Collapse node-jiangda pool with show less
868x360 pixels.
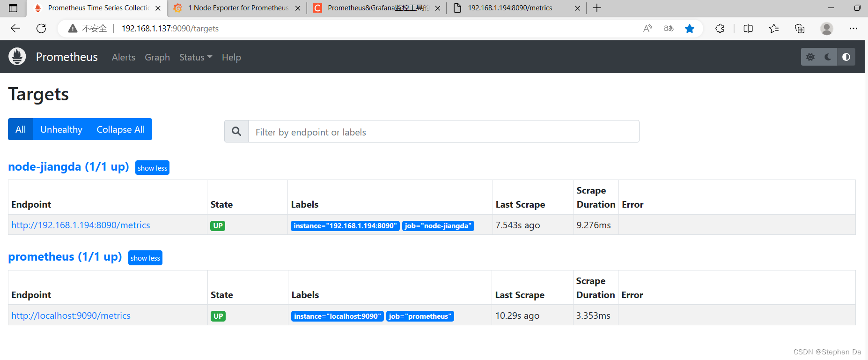point(152,168)
